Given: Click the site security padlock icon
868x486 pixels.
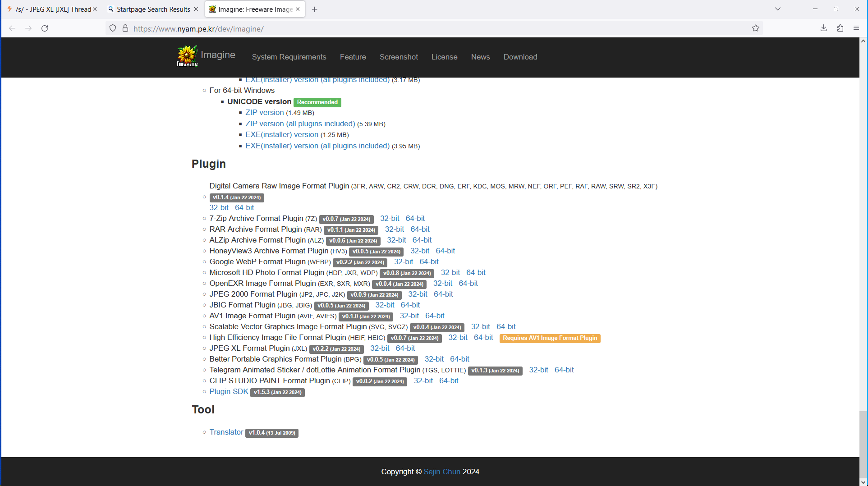Looking at the screenshot, I should tap(125, 28).
